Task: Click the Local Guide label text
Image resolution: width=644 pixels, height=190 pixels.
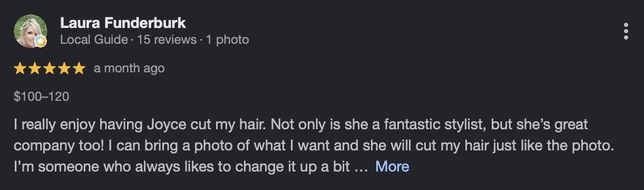Action: pos(94,40)
